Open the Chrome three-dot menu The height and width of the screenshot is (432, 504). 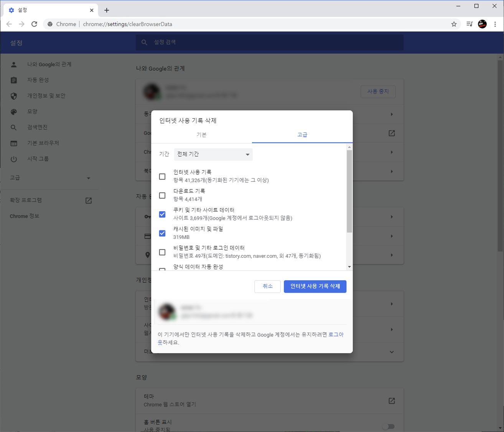click(495, 24)
